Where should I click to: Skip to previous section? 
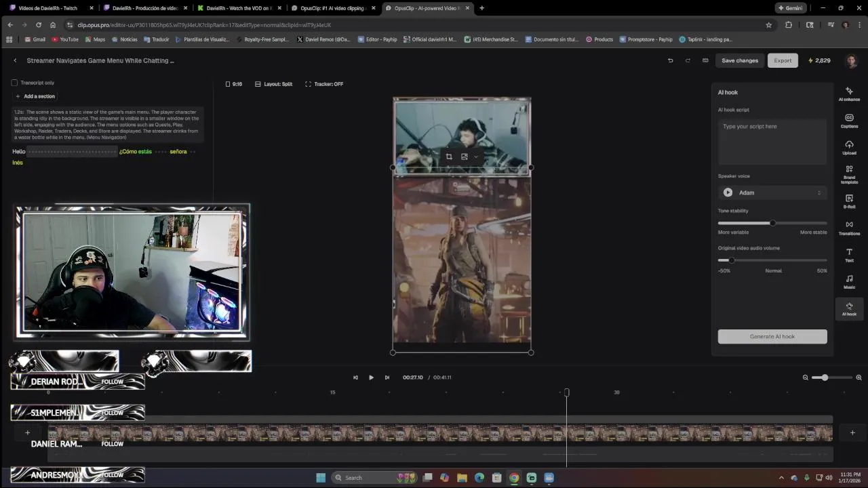[x=355, y=378]
